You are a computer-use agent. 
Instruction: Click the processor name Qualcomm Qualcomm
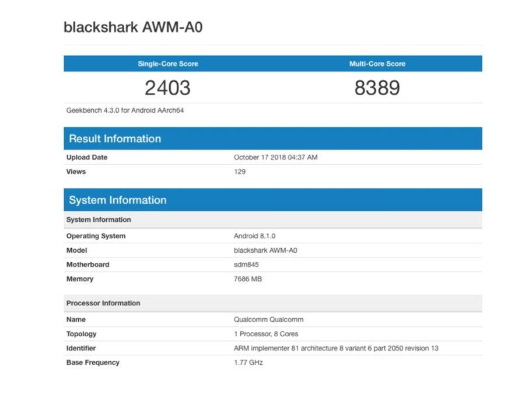tap(268, 319)
